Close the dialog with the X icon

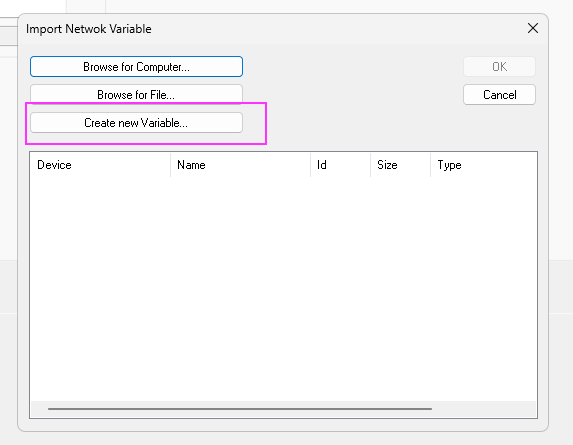[533, 28]
